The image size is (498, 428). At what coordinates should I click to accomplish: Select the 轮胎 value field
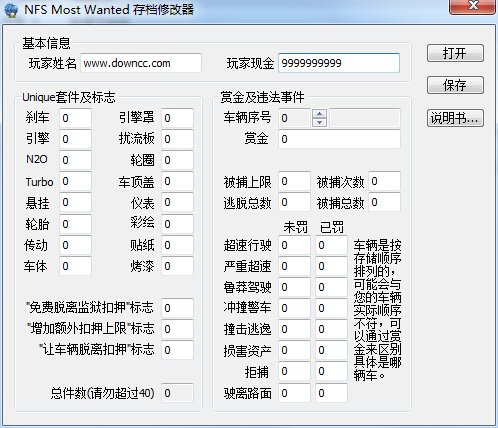[x=75, y=224]
